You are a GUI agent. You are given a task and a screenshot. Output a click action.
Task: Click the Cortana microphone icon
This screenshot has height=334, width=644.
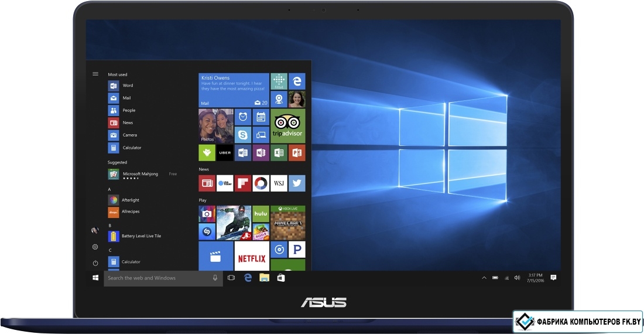coord(215,278)
